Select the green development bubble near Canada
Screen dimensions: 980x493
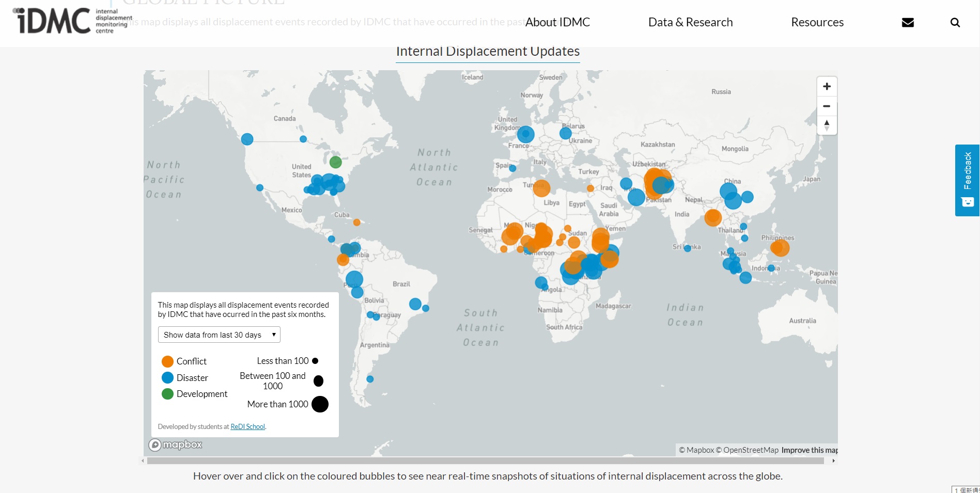335,162
